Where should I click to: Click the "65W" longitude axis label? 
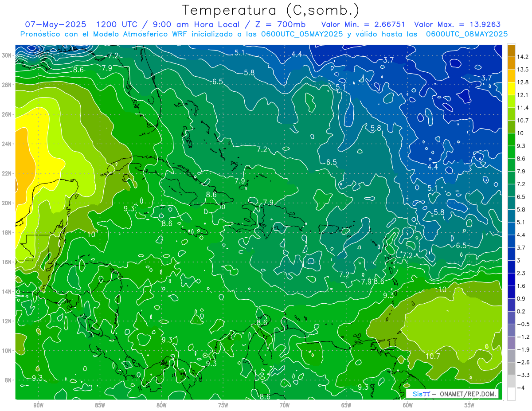click(346, 405)
